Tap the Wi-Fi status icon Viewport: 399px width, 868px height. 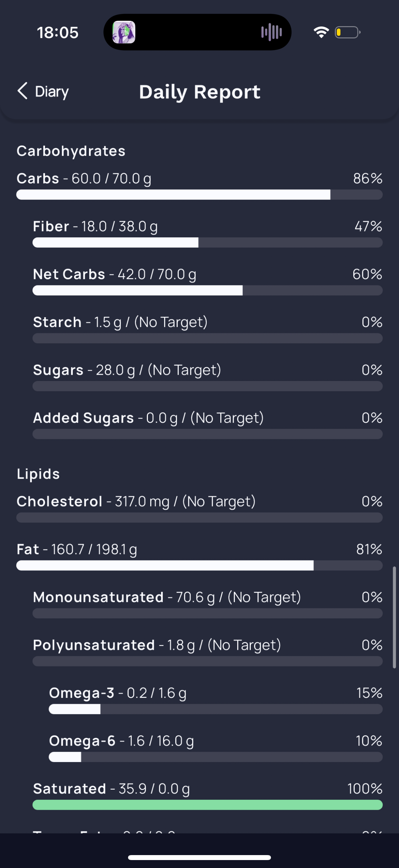(321, 32)
